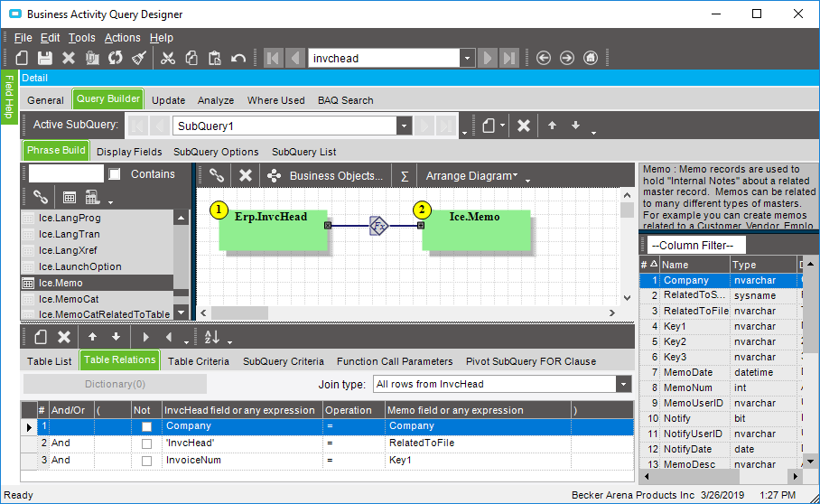
Task: Open the Tools menu
Action: 82,38
